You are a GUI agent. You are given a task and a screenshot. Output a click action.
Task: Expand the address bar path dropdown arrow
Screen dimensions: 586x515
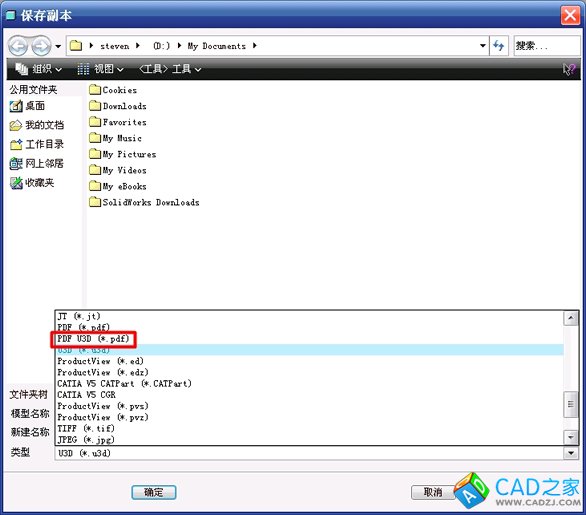(x=482, y=46)
